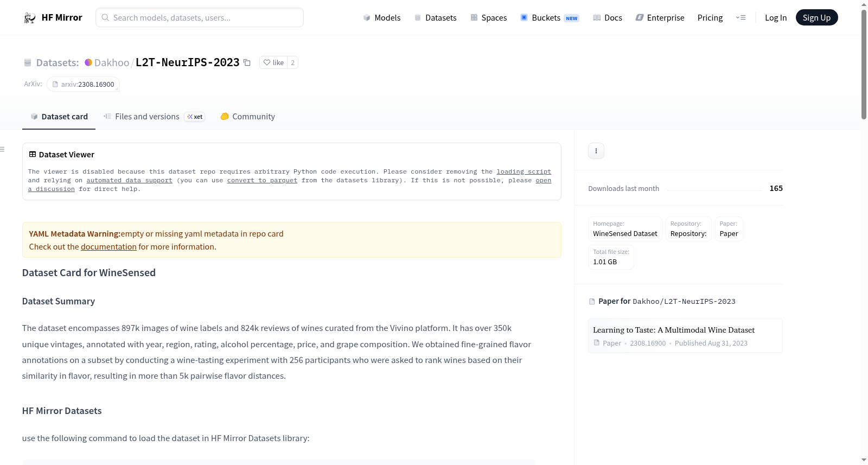This screenshot has width=868, height=465.
Task: Open the loading script link
Action: (524, 171)
